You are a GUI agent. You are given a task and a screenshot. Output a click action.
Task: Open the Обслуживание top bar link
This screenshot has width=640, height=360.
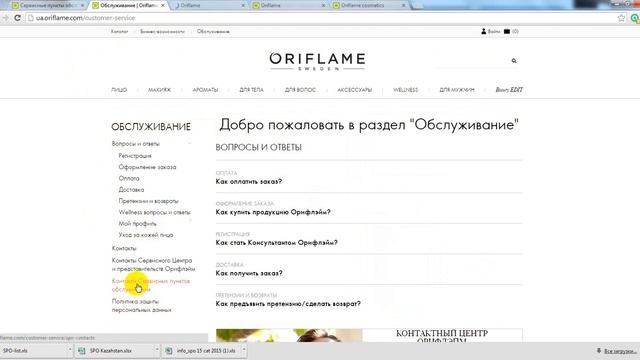[x=213, y=31]
